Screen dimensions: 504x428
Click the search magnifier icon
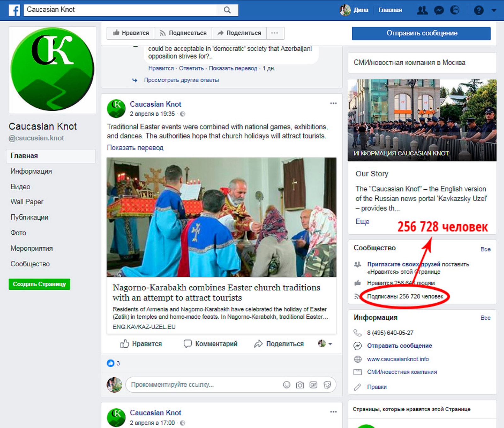pos(227,10)
